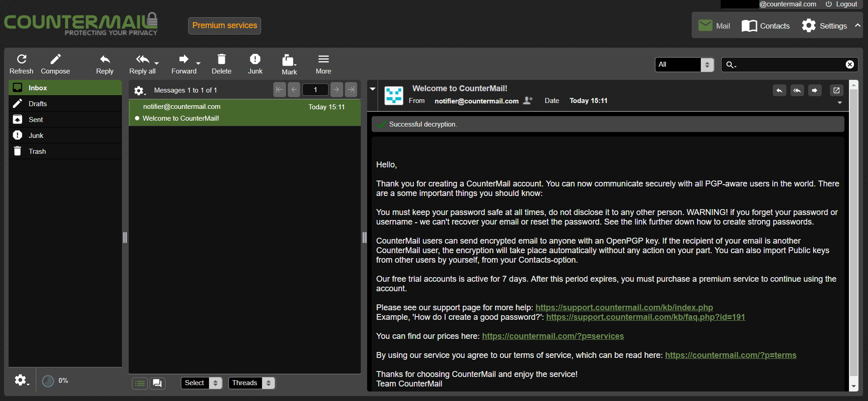The width and height of the screenshot is (868, 401).
Task: Open the All filter dropdown
Action: pyautogui.click(x=684, y=64)
